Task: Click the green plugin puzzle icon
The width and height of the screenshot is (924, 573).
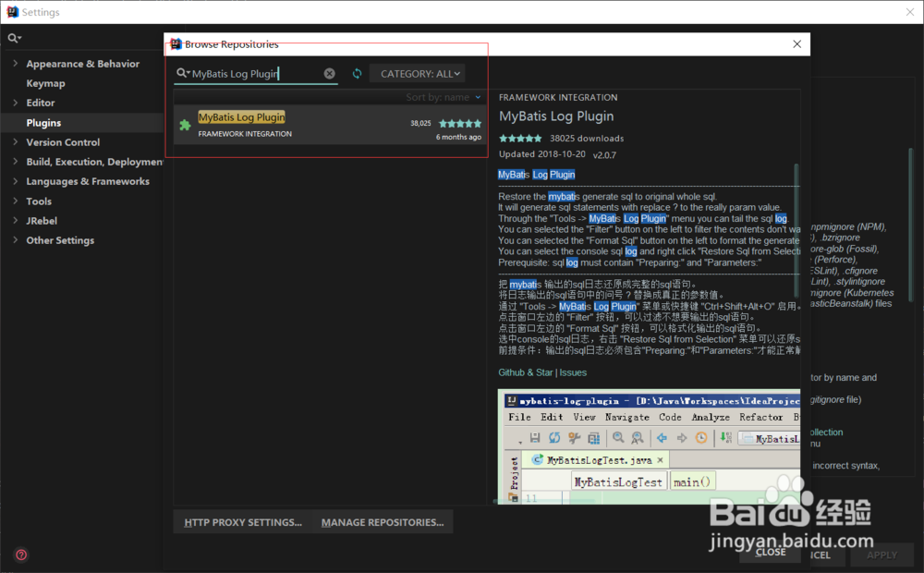Action: (185, 125)
